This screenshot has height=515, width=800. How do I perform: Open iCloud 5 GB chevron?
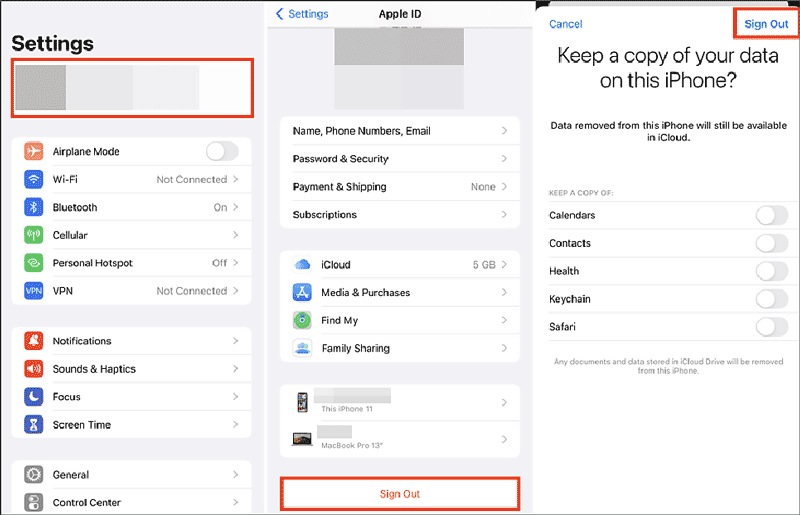click(x=504, y=264)
